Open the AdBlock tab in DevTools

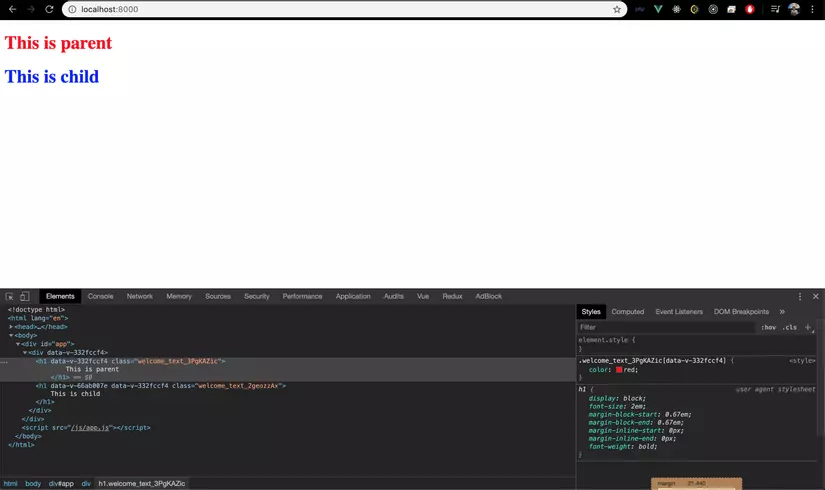489,296
